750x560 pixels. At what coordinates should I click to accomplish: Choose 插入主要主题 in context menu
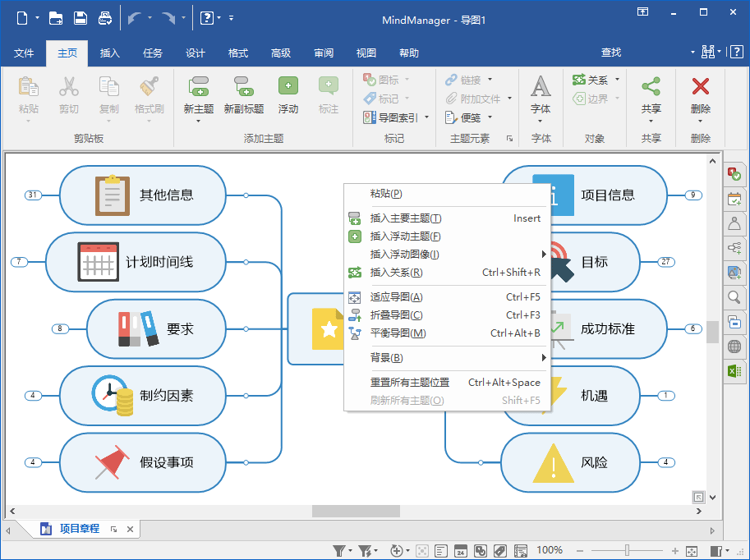coord(447,218)
